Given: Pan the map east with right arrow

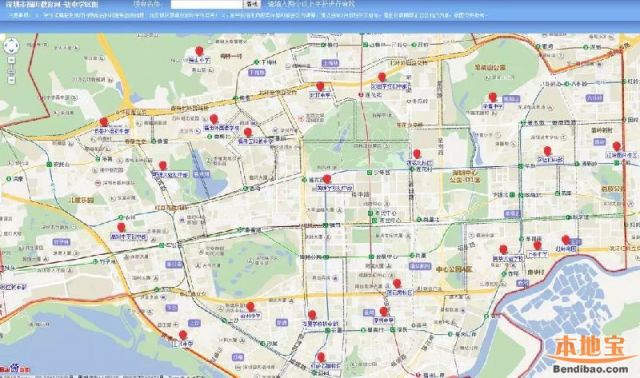Looking at the screenshot, I should tap(16, 46).
